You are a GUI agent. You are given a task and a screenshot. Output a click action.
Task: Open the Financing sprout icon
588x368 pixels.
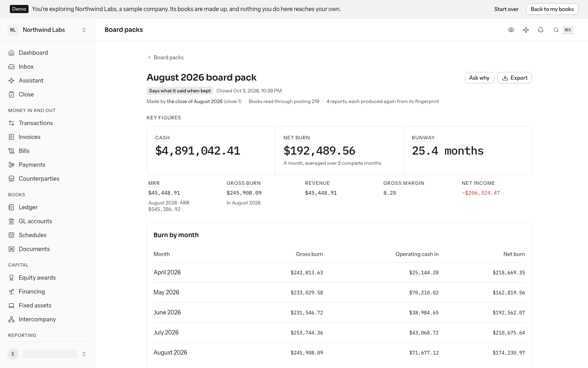(x=11, y=292)
